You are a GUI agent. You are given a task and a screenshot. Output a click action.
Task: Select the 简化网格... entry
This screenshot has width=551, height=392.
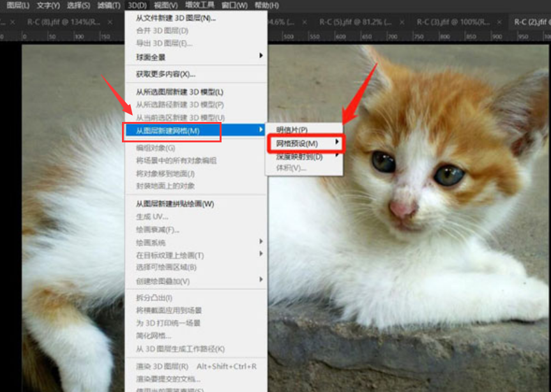coord(196,336)
